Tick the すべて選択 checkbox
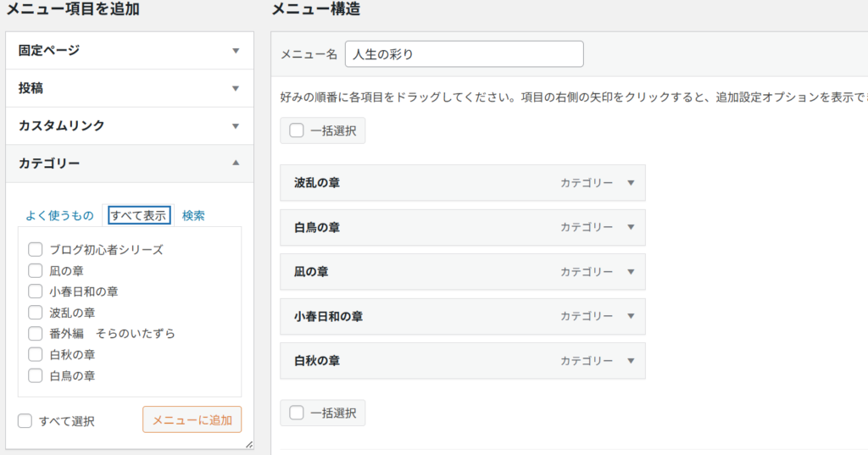Screen dimensions: 868x455 click(25, 421)
